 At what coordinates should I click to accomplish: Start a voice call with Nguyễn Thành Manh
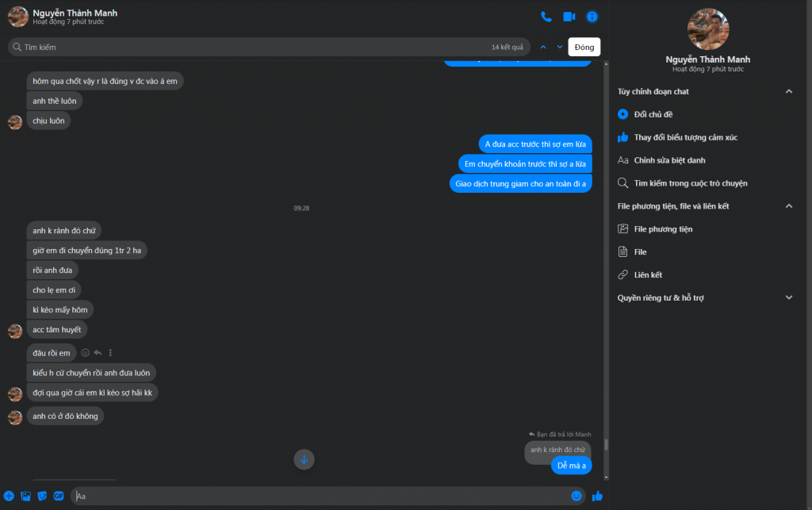click(x=546, y=17)
